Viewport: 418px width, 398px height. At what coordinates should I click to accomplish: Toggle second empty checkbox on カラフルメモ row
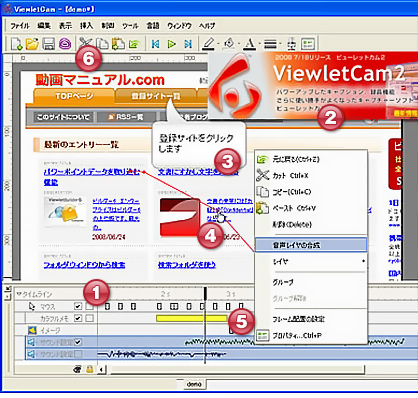pyautogui.click(x=89, y=318)
